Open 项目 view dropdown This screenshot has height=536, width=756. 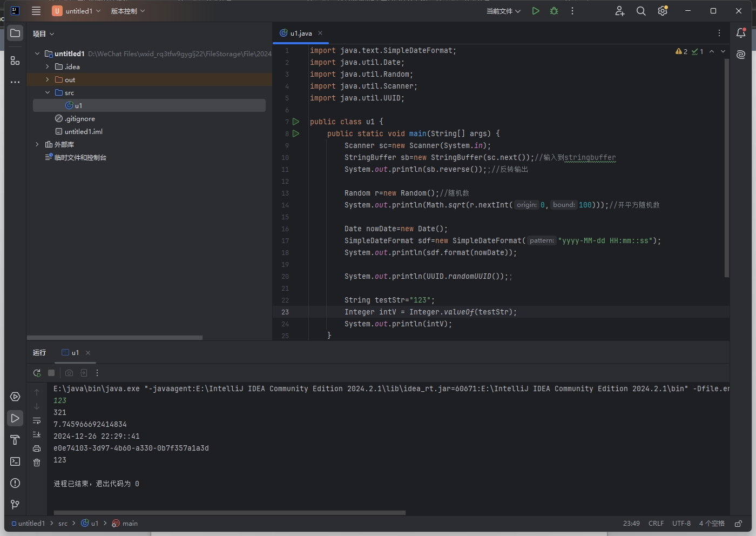click(43, 33)
